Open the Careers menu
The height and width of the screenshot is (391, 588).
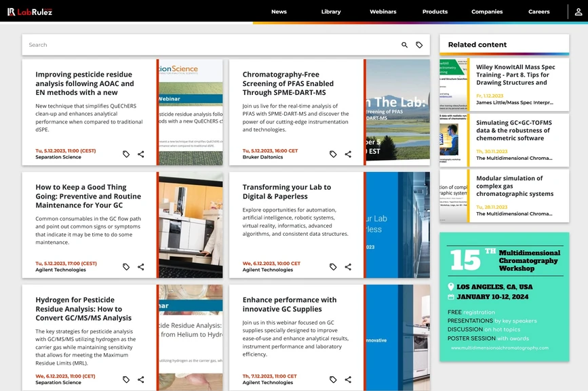pos(539,12)
